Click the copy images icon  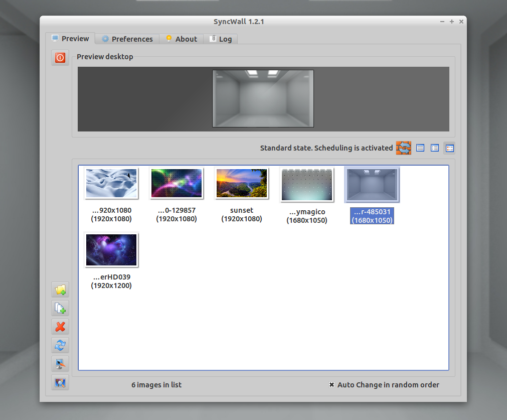[x=60, y=308]
